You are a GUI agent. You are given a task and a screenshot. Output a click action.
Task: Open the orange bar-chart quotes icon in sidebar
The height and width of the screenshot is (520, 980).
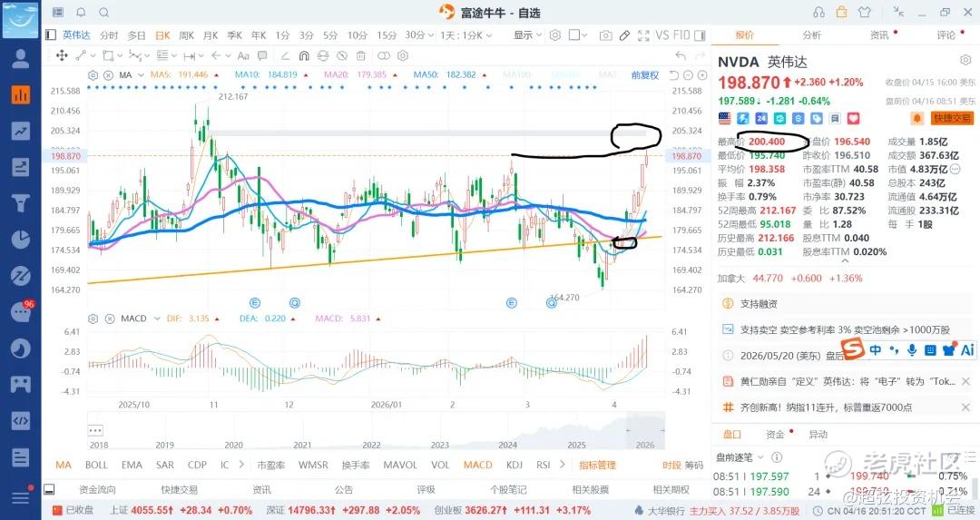click(21, 94)
